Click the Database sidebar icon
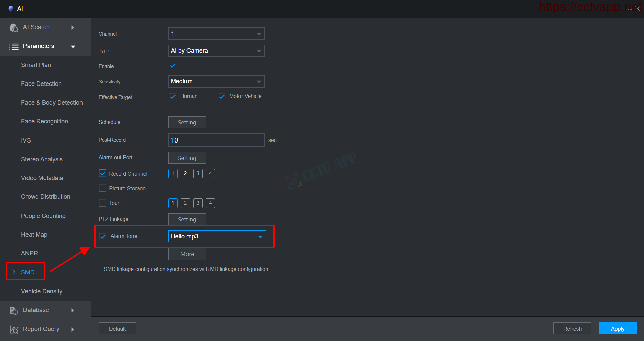This screenshot has height=341, width=644. coord(14,311)
